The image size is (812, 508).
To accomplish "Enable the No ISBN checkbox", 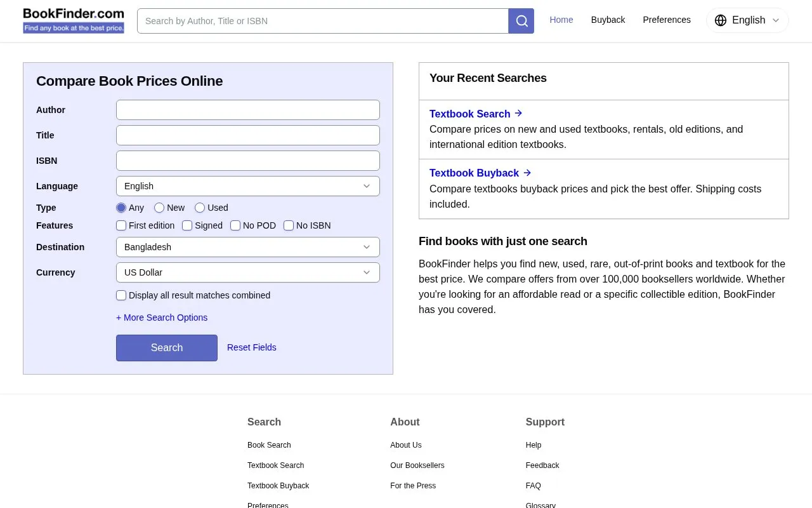I will [289, 225].
